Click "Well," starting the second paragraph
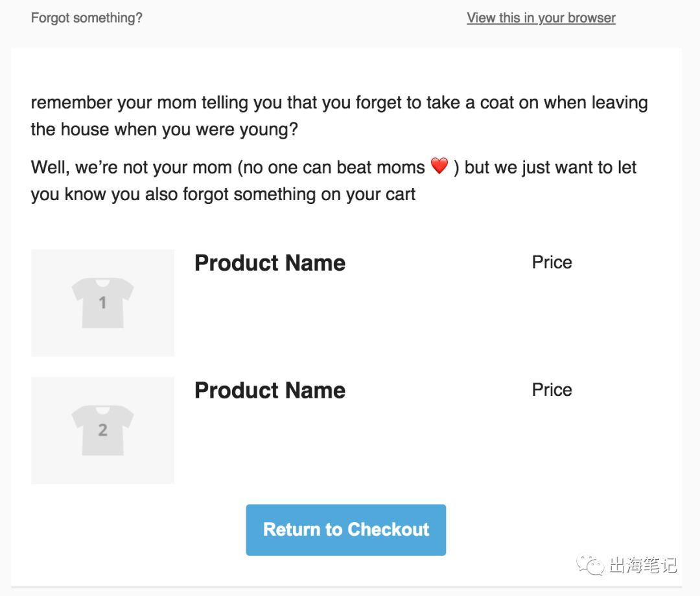This screenshot has height=596, width=700. (x=51, y=168)
